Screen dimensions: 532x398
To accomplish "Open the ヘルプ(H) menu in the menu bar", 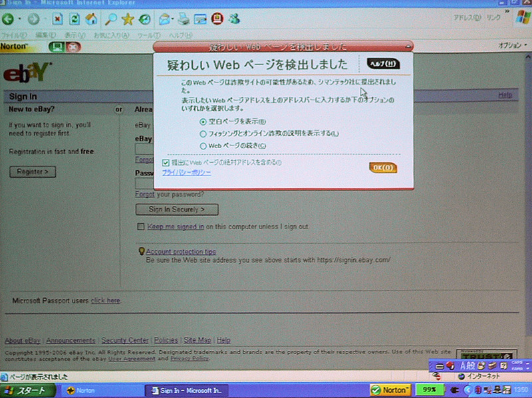I will [180, 35].
